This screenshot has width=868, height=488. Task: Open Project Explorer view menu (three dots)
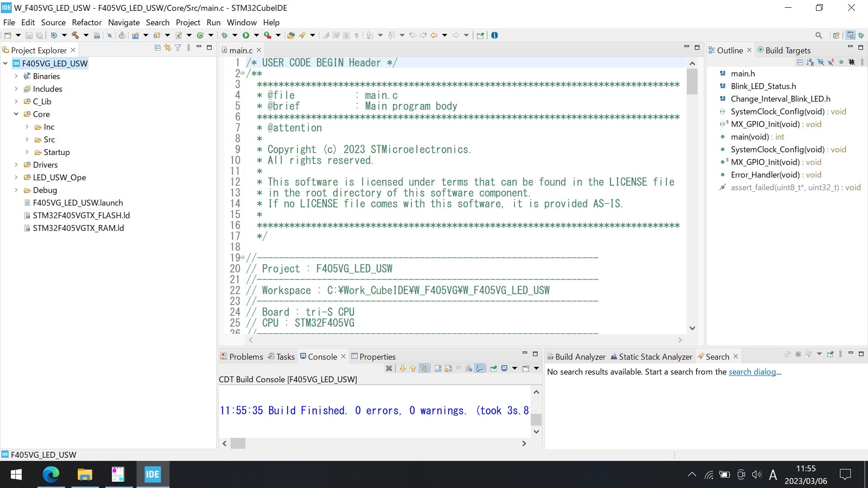[x=189, y=48]
